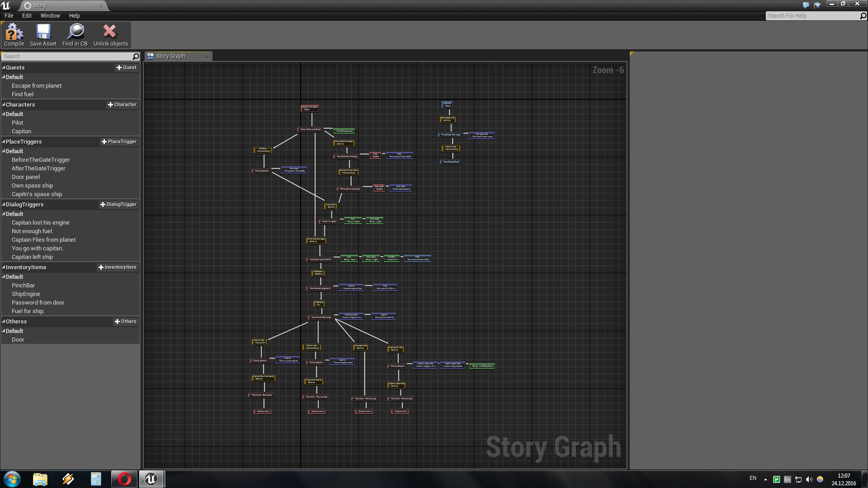Select Door item under Otherss
This screenshot has height=488, width=868.
18,340
